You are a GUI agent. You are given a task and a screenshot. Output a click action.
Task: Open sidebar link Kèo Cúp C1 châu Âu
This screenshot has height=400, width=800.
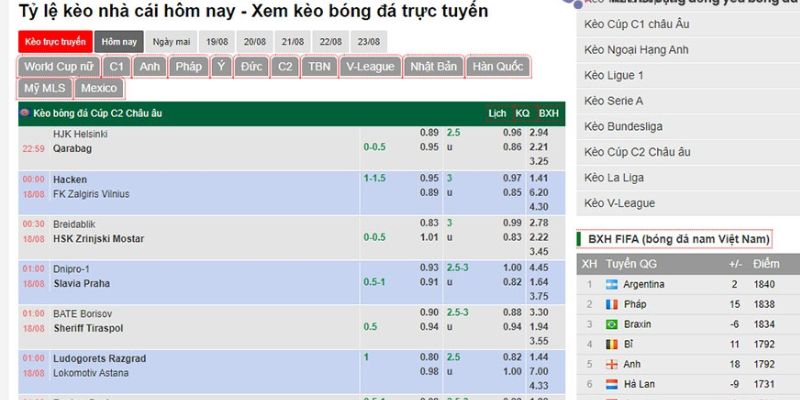tap(637, 24)
